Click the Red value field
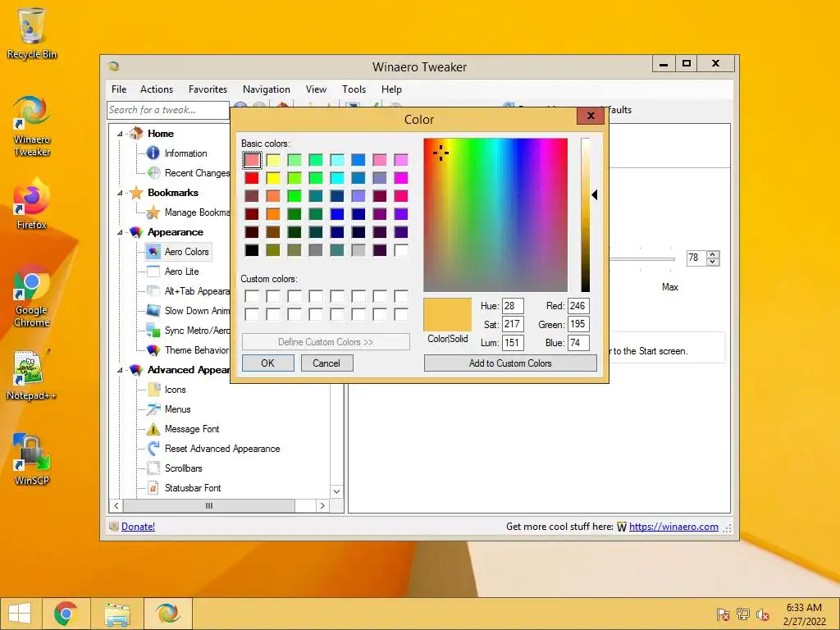The height and width of the screenshot is (630, 840). [578, 306]
